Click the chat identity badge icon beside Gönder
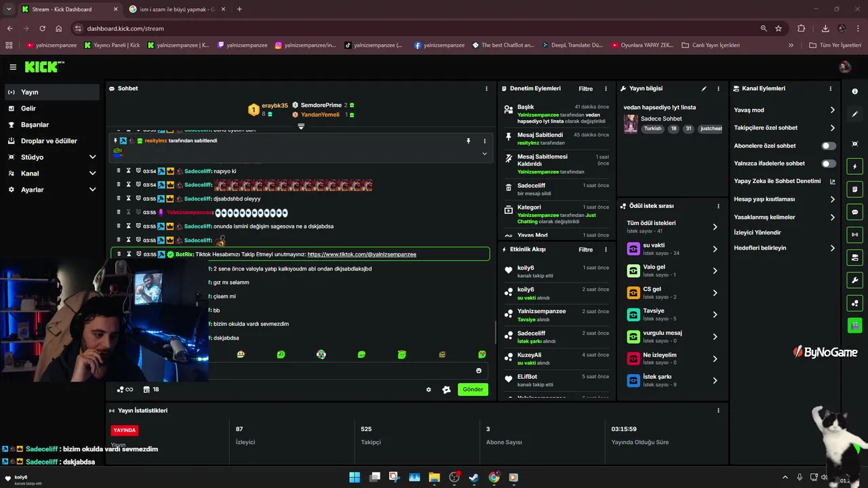Screen dimensions: 868x488 [x=446, y=390]
